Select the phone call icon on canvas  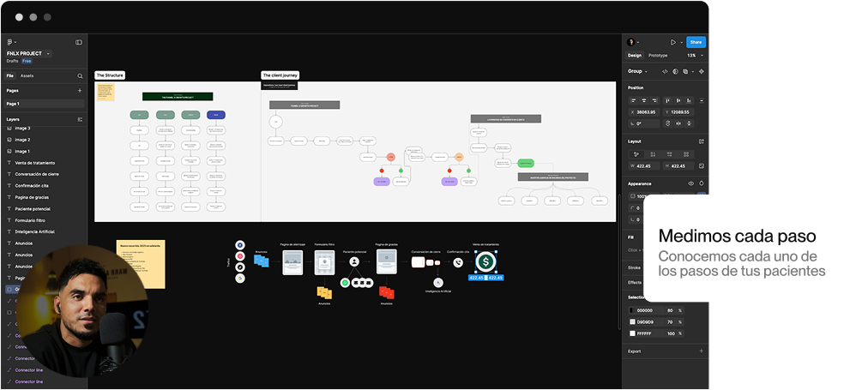458,263
